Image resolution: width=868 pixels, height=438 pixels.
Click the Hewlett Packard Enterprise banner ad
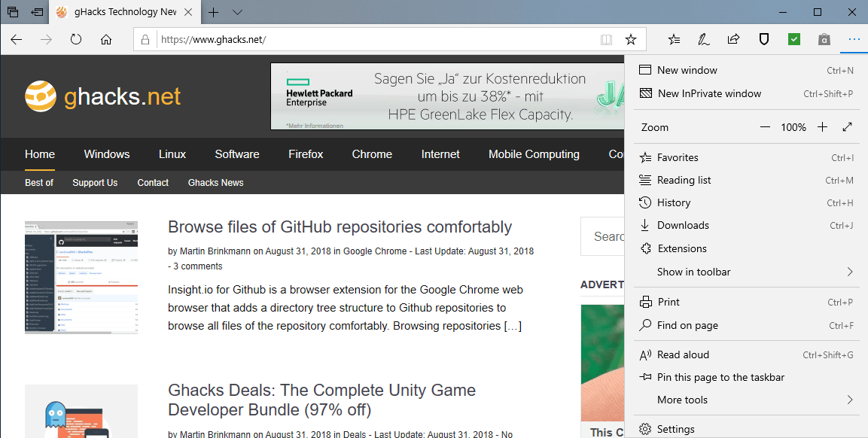pos(447,96)
